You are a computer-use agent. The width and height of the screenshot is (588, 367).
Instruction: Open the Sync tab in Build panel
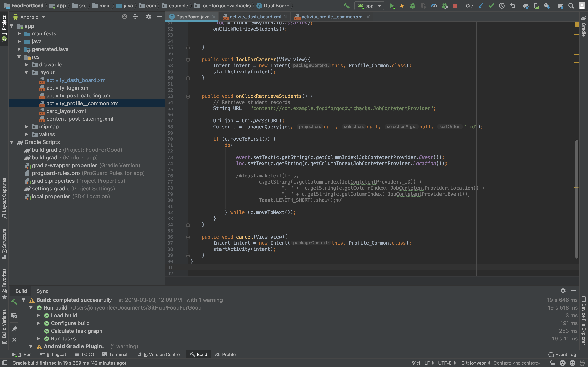[x=42, y=291]
